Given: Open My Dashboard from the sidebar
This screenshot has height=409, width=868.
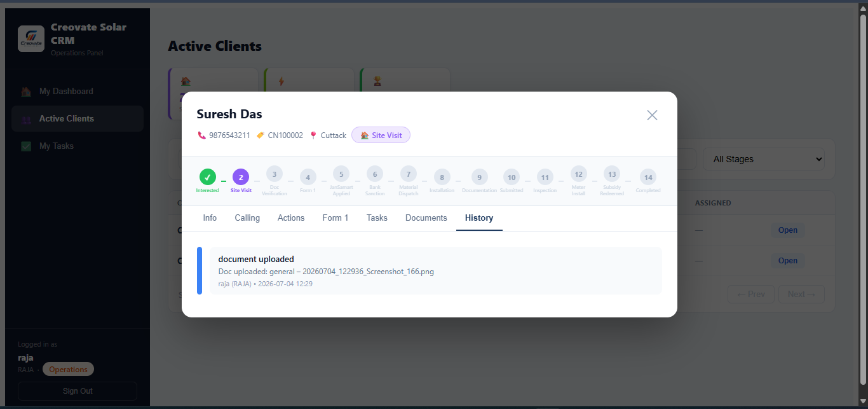Looking at the screenshot, I should (78, 92).
